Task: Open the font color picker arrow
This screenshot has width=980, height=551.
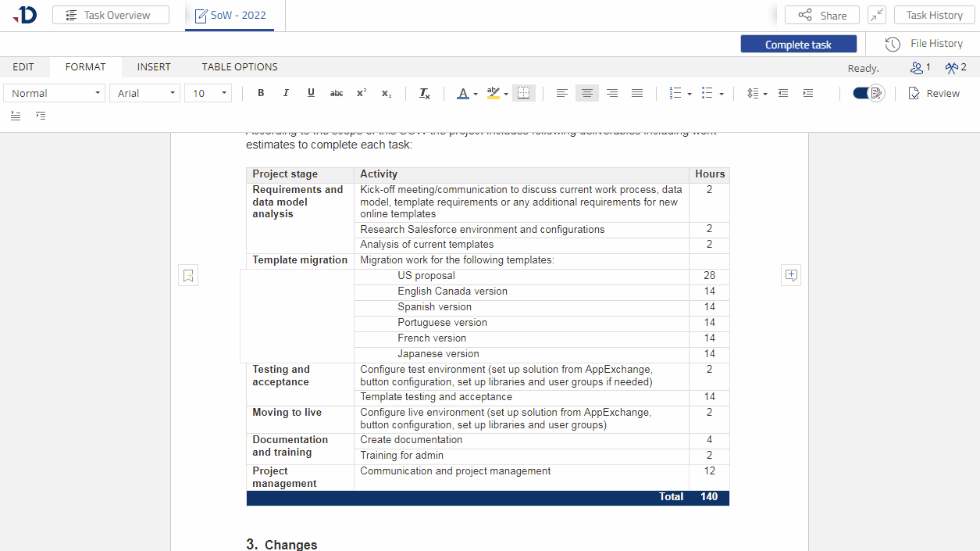Action: click(476, 94)
